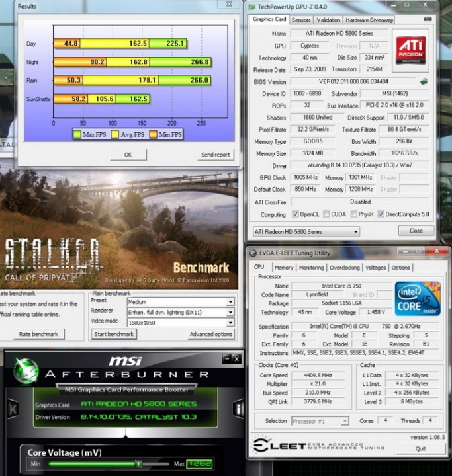This screenshot has width=452, height=476.
Task: Click the Rain 178.1 average FPS bar
Action: [x=120, y=80]
